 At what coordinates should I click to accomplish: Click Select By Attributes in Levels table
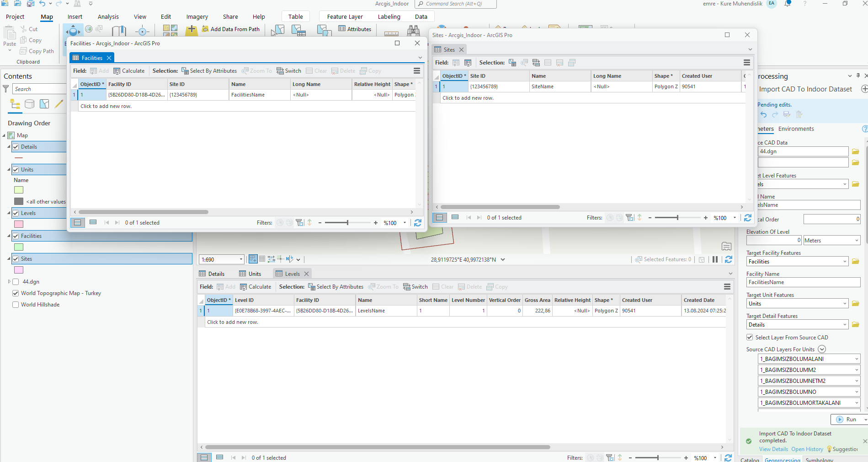pos(336,287)
